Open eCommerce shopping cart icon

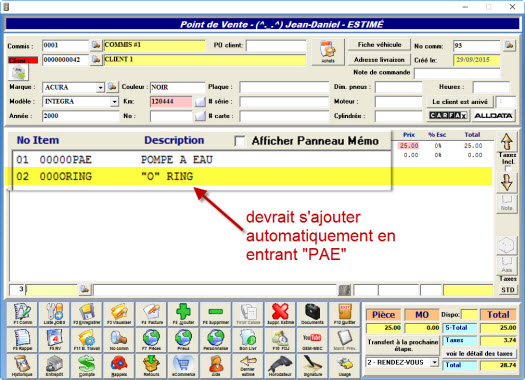point(183,366)
